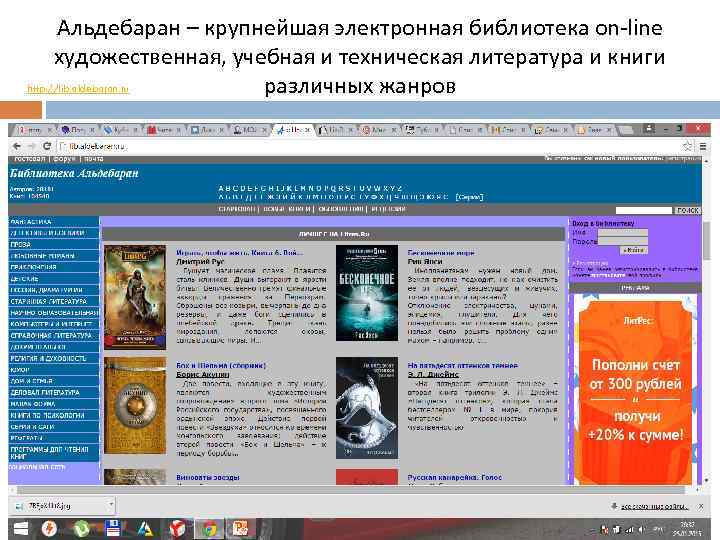Open the Проза category in the sidebar

click(53, 245)
